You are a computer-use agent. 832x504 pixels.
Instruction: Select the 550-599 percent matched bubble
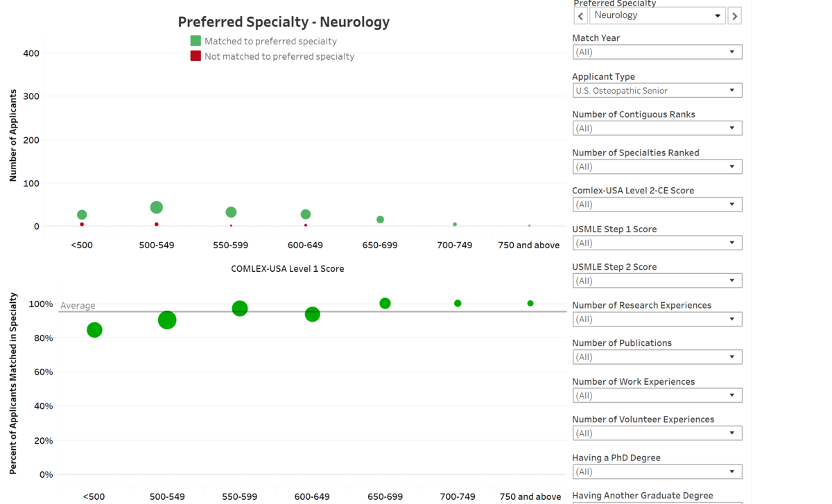coord(240,309)
